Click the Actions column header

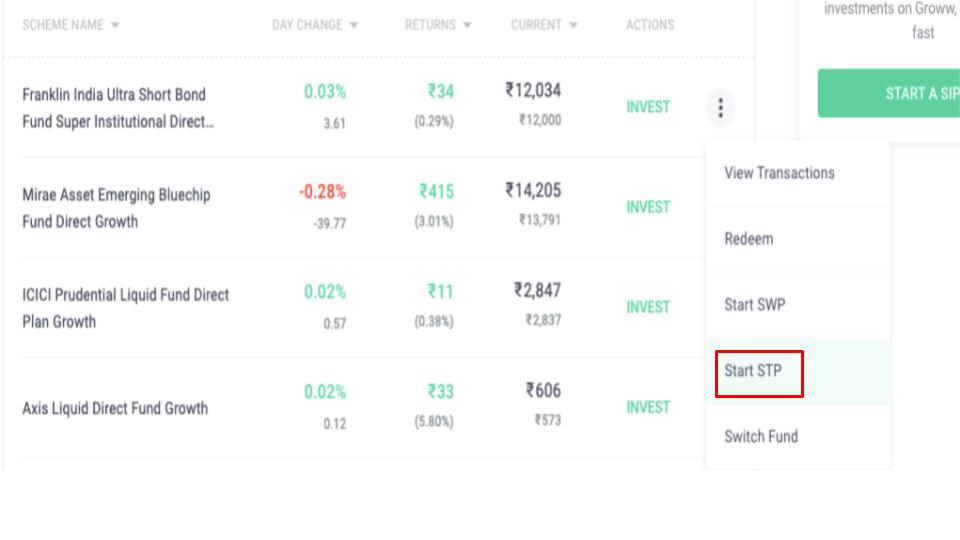point(650,25)
